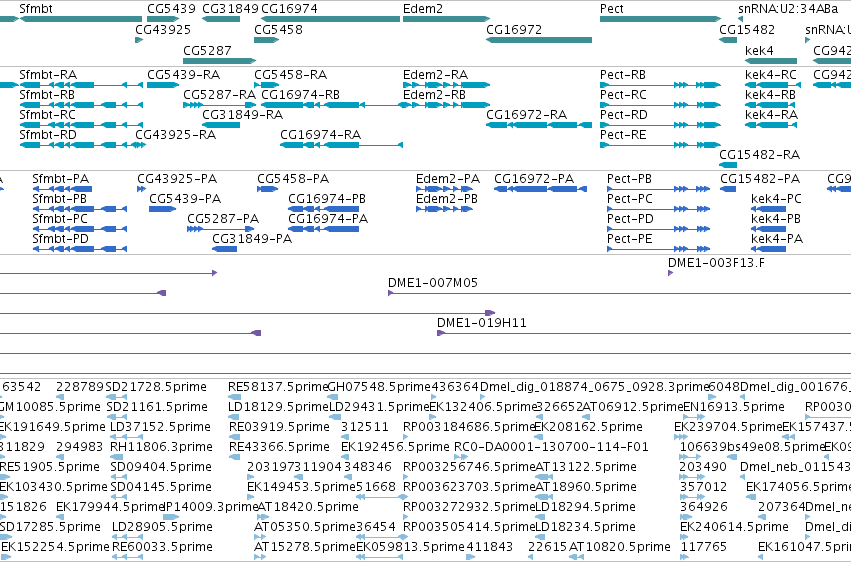851x562 pixels.
Task: Click protein Edem2-PB
Action: point(444,209)
